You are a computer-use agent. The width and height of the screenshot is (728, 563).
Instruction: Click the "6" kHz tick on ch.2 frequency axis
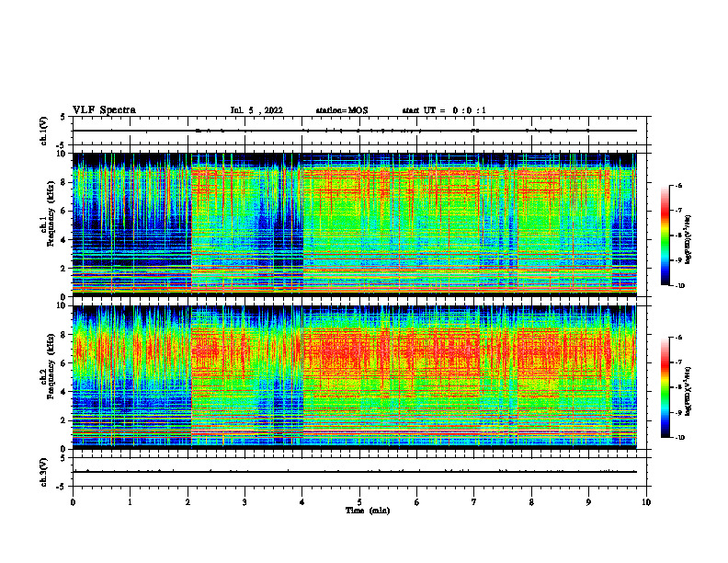pos(64,363)
